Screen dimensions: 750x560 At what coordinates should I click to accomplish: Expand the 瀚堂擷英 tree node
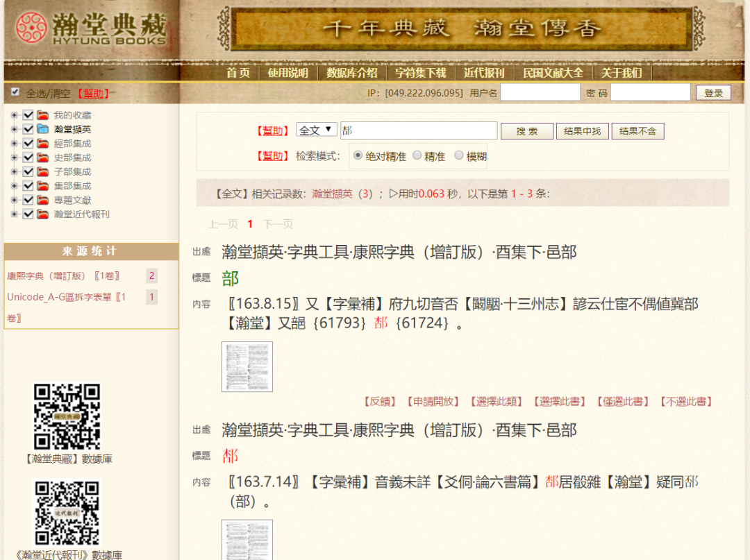[x=15, y=129]
